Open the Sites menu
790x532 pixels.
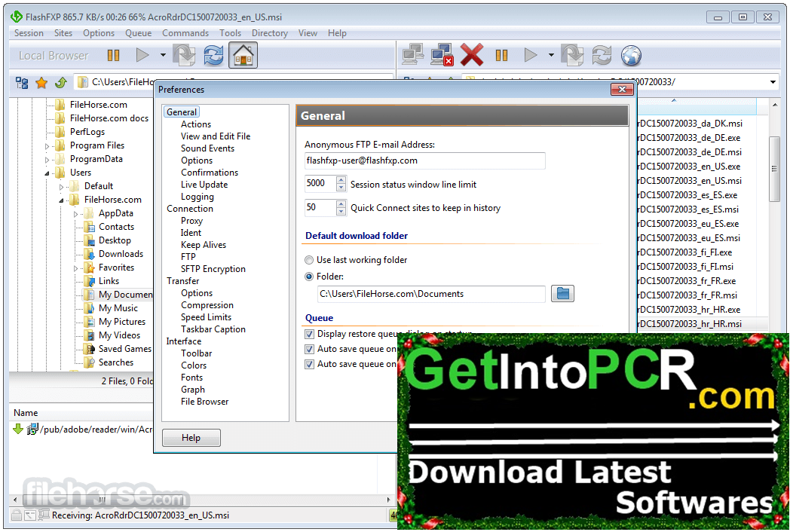[63, 33]
